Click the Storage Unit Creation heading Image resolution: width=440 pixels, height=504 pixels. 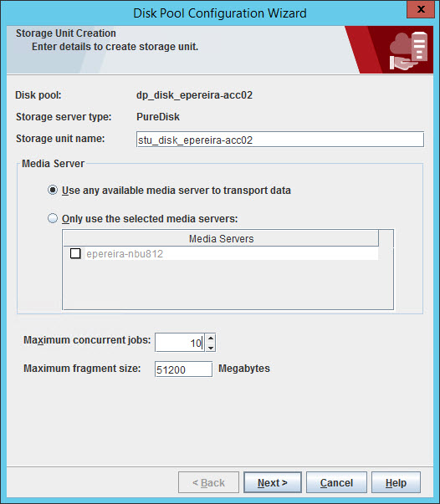(x=66, y=33)
